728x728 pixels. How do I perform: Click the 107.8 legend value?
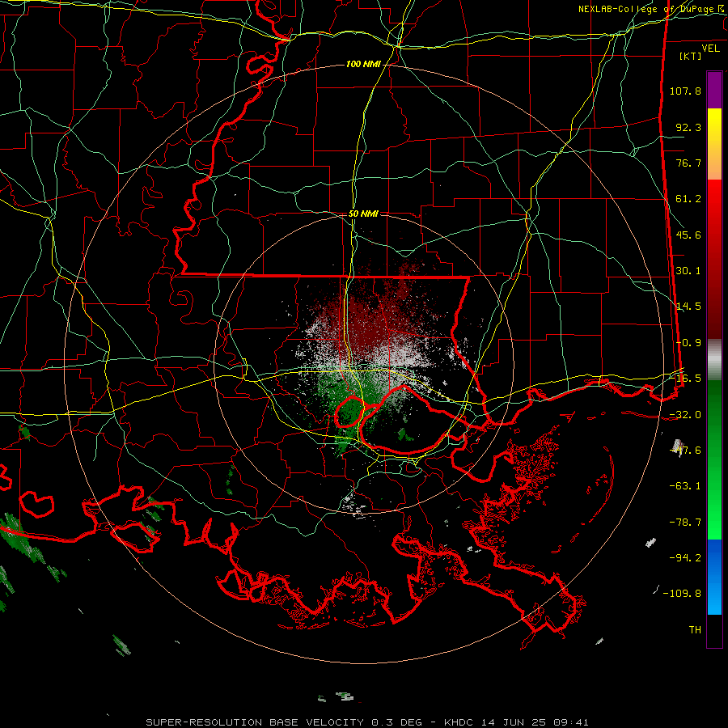[x=685, y=91]
